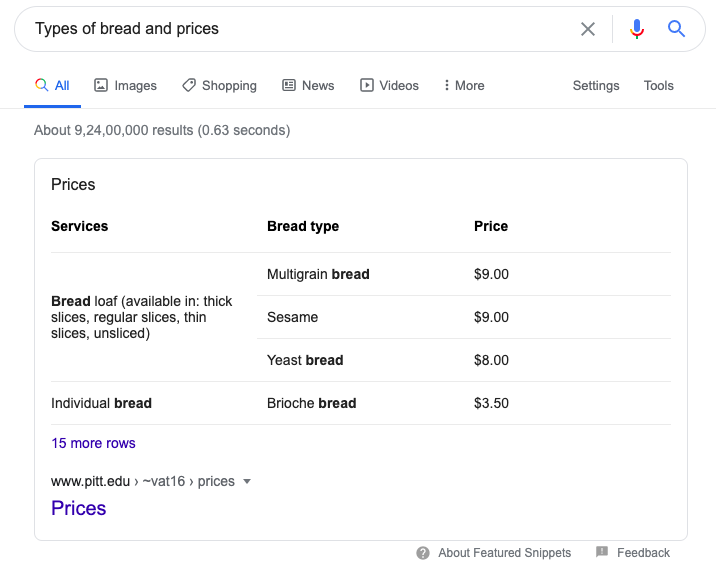Clear the search query with X icon
This screenshot has height=575, width=716.
click(588, 29)
